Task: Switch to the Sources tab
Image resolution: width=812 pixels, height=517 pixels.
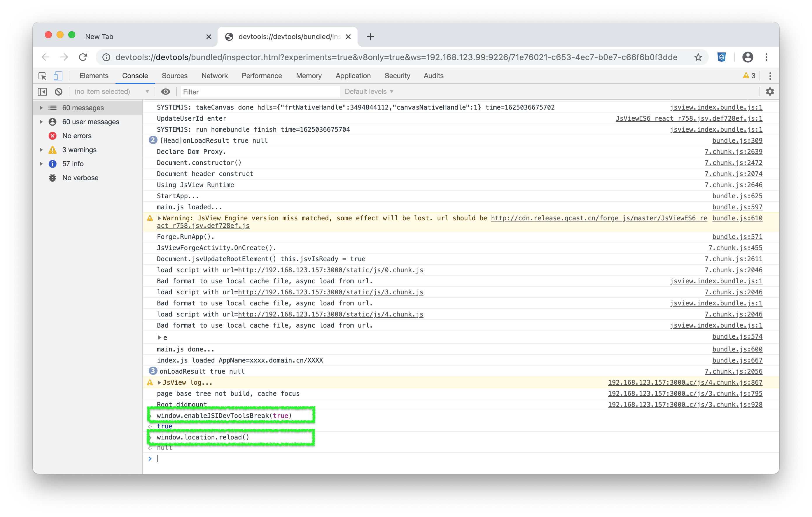Action: pos(174,76)
